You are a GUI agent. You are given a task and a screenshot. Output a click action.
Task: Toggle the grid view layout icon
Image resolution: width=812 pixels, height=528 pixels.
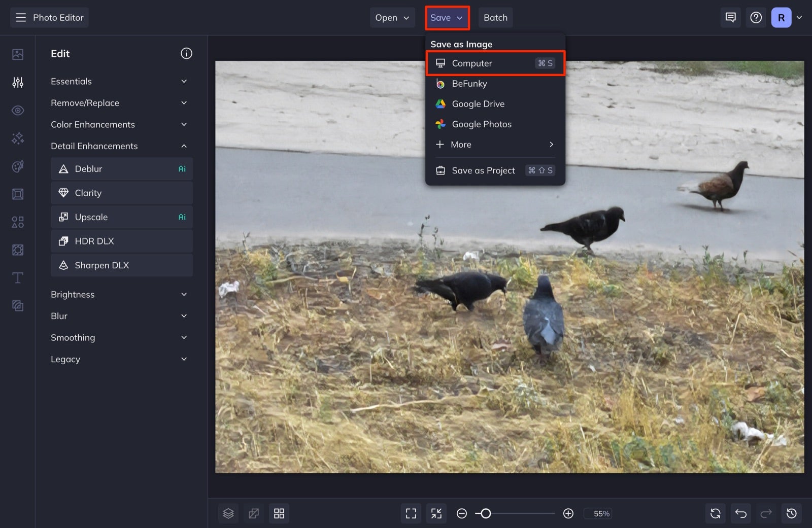coord(279,513)
